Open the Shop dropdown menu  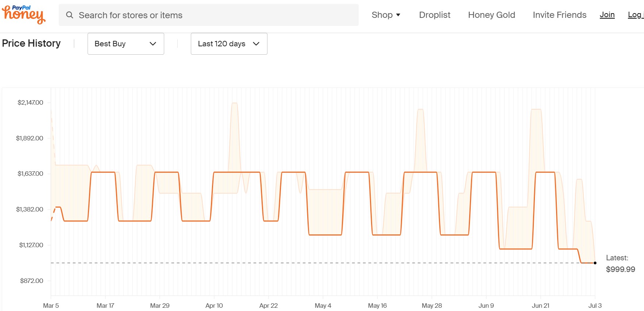click(x=386, y=15)
